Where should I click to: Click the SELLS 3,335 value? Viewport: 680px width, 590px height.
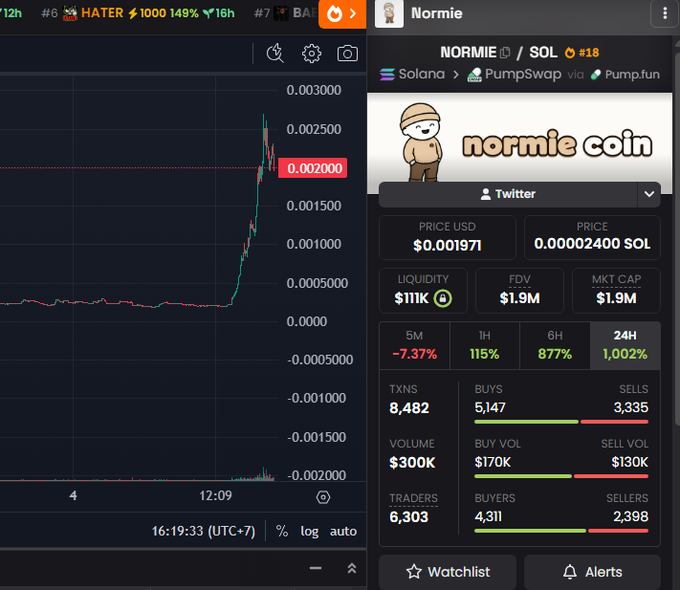tap(631, 407)
